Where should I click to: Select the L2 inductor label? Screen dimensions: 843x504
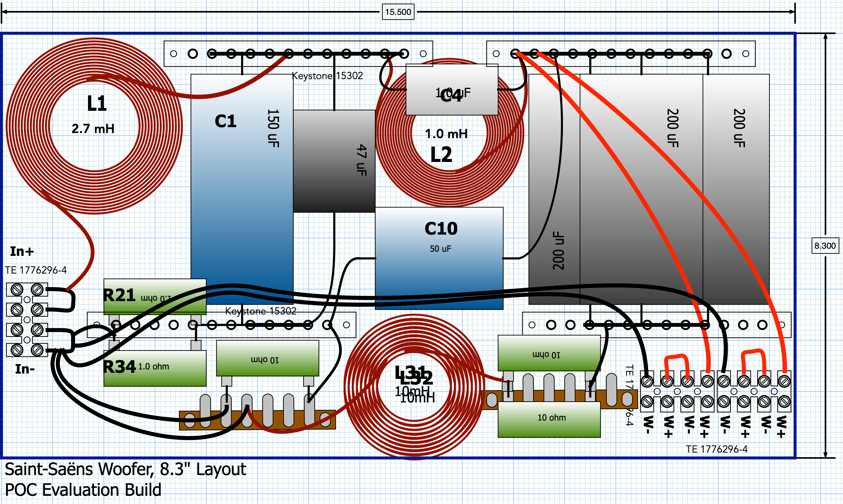(x=441, y=155)
